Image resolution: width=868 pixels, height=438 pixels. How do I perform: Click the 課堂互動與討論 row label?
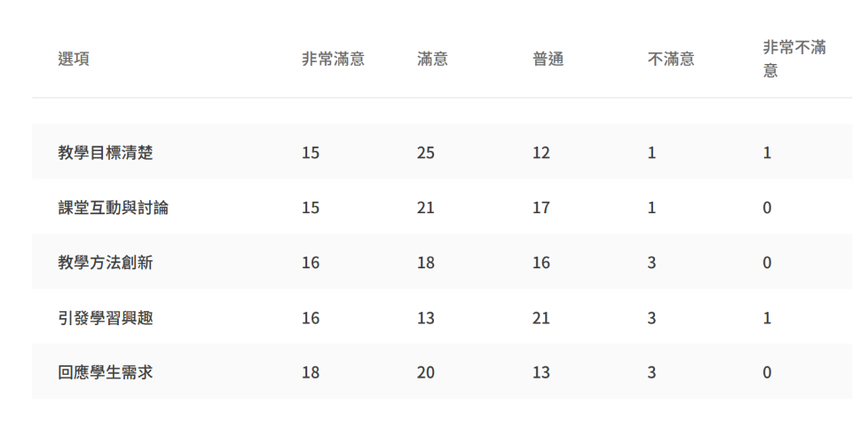pos(113,208)
